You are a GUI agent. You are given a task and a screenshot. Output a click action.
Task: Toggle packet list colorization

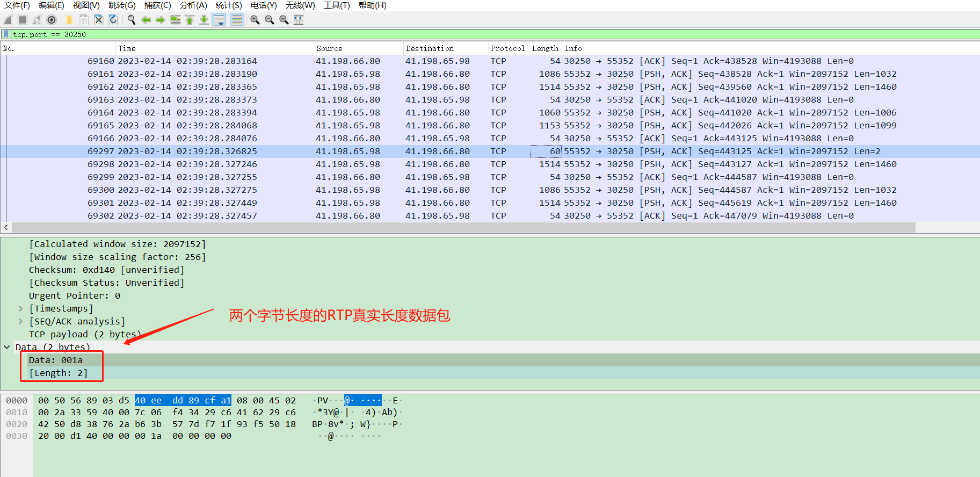click(237, 20)
